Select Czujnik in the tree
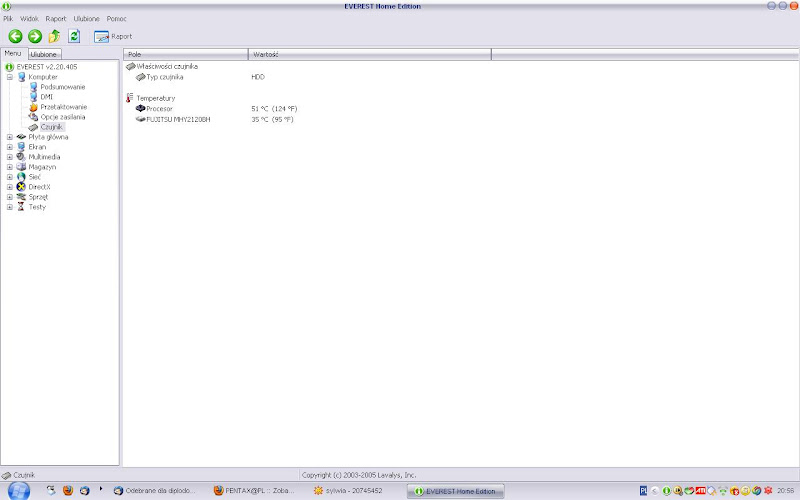This screenshot has width=800, height=500. [x=52, y=127]
